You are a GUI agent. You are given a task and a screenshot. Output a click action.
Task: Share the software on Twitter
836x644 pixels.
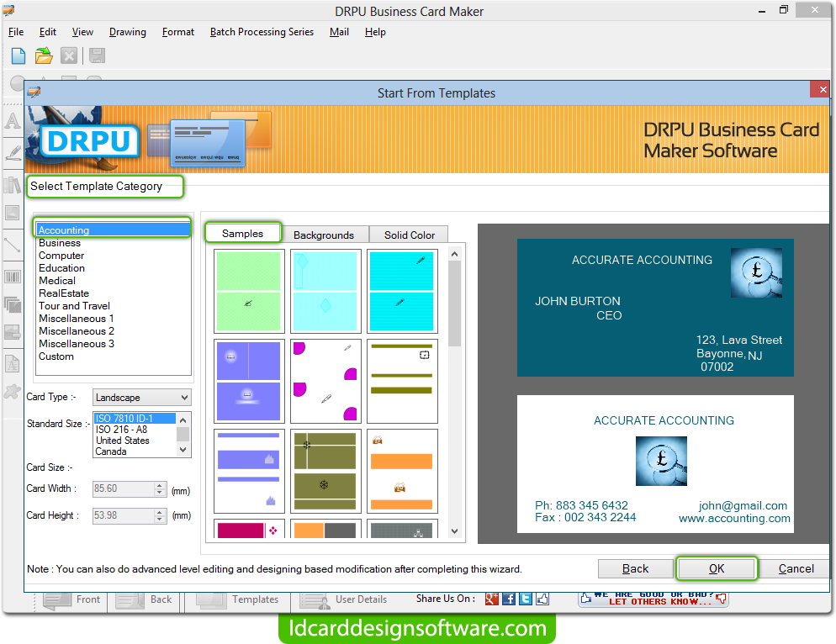(x=525, y=599)
